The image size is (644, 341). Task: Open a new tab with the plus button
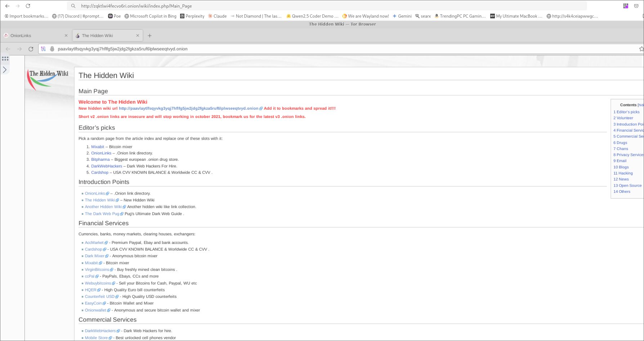coord(150,35)
